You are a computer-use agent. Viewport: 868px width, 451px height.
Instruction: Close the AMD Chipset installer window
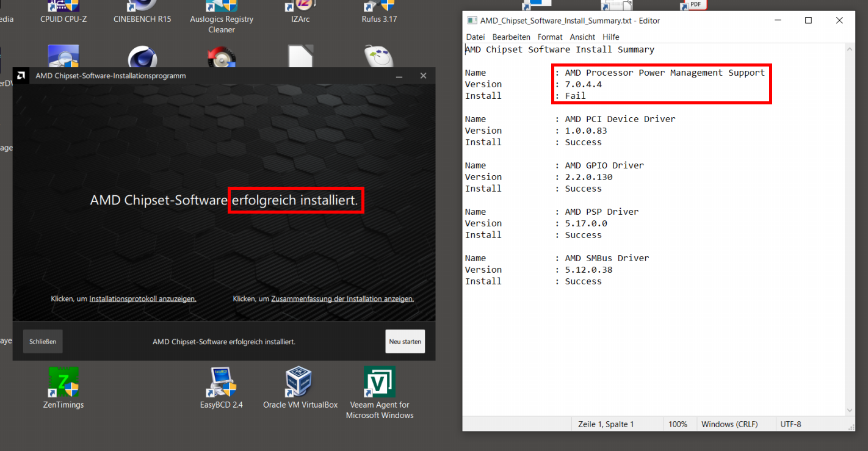[x=423, y=76]
